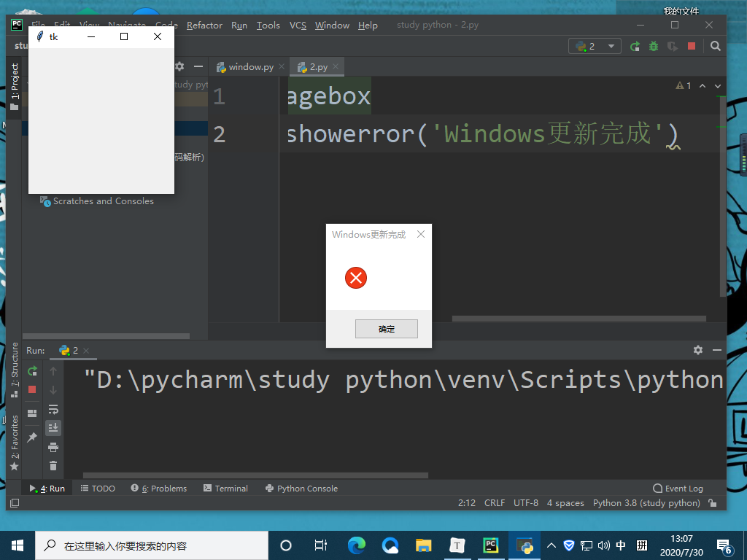Change UTF-8 file encoding in status bar

point(525,503)
